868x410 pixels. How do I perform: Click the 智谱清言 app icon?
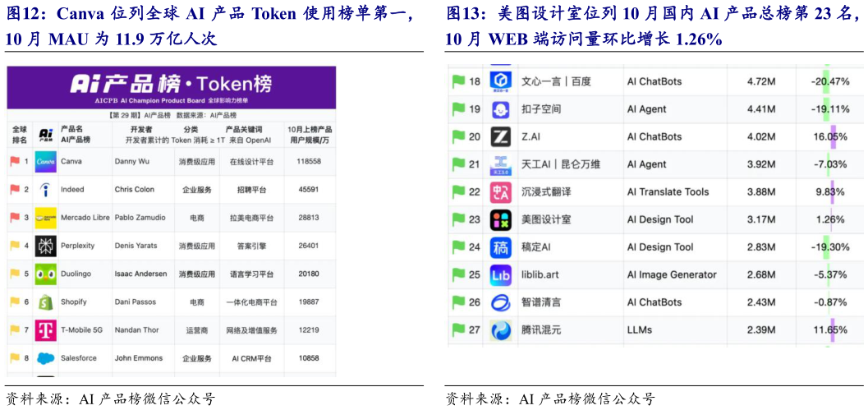pos(501,302)
